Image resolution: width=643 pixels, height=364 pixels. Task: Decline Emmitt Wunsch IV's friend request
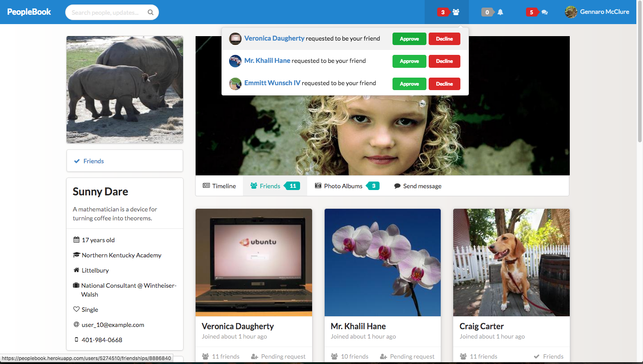tap(444, 84)
